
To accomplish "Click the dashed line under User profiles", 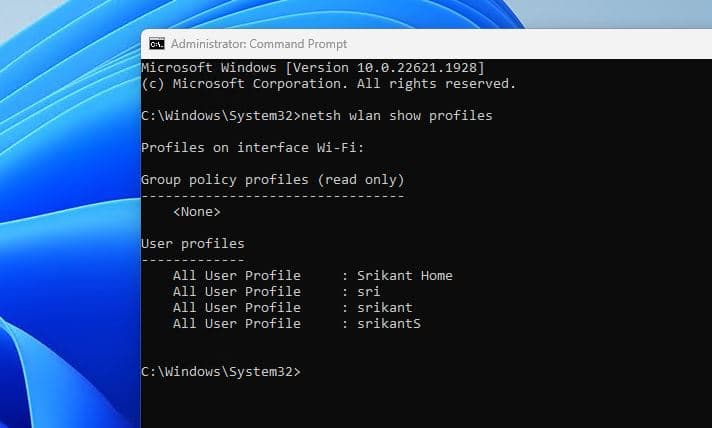I will point(193,260).
